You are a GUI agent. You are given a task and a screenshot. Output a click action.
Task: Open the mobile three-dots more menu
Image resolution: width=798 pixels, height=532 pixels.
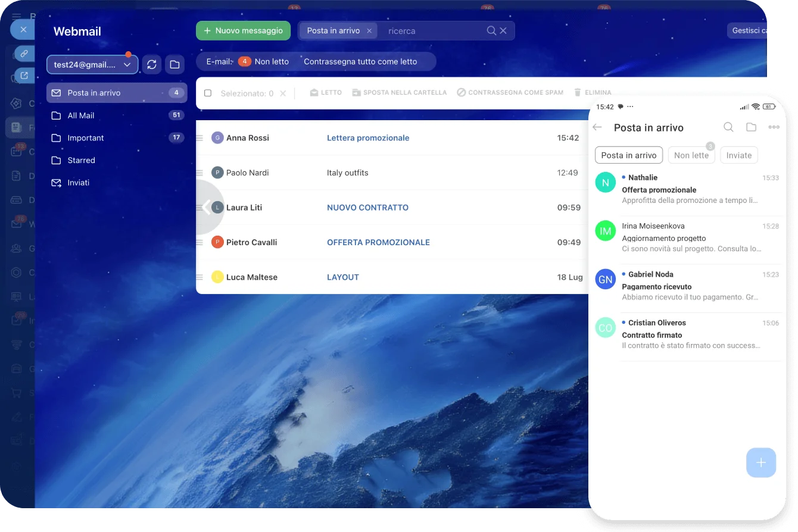pos(774,127)
